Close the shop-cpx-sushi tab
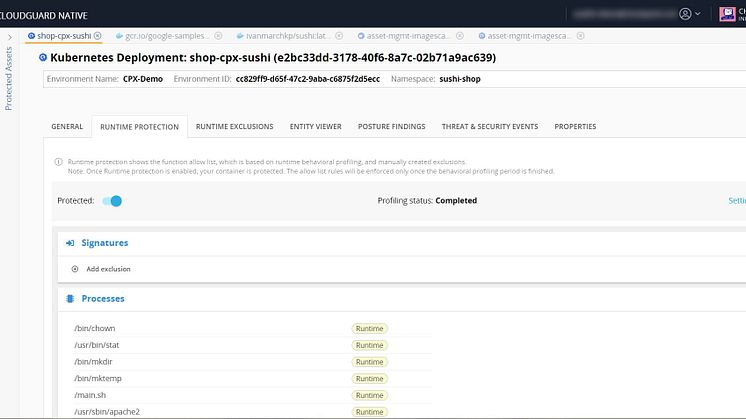Viewport: 746px width, 419px height. coord(98,36)
